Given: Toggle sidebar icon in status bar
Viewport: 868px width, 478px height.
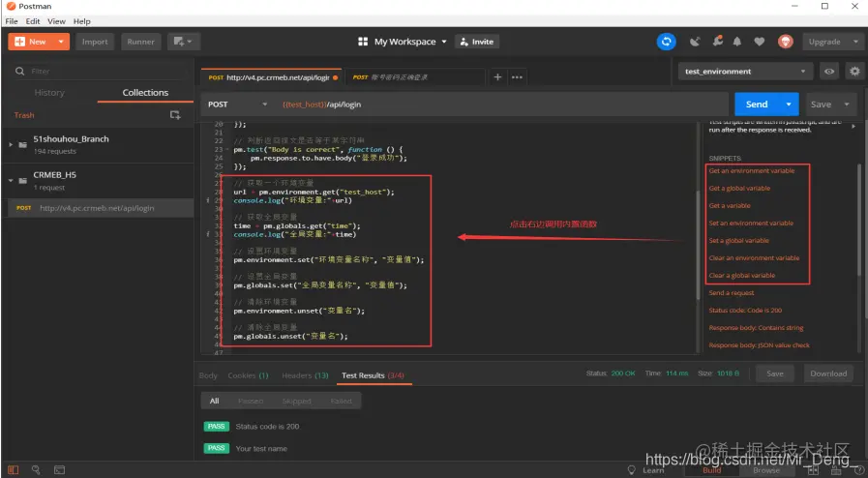Looking at the screenshot, I should click(x=13, y=470).
